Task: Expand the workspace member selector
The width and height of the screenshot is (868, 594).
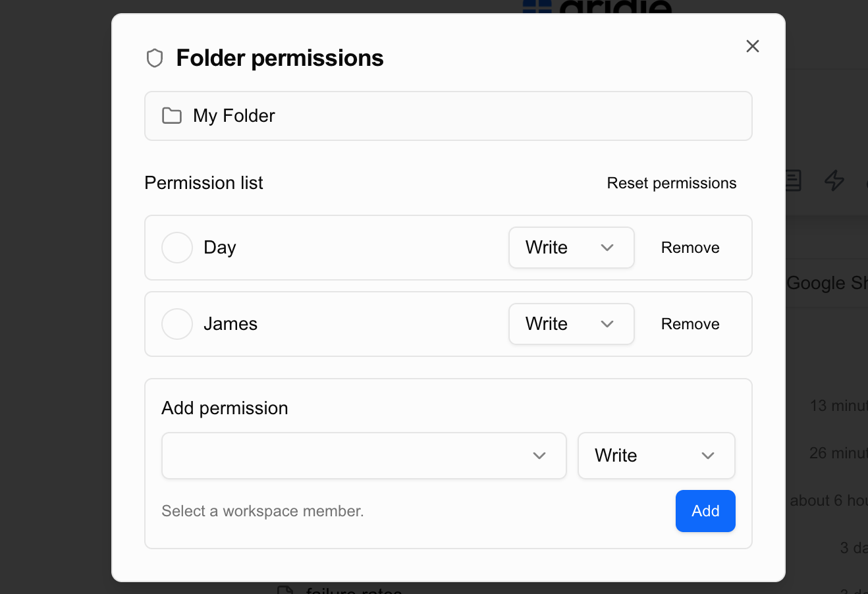Action: (x=364, y=456)
